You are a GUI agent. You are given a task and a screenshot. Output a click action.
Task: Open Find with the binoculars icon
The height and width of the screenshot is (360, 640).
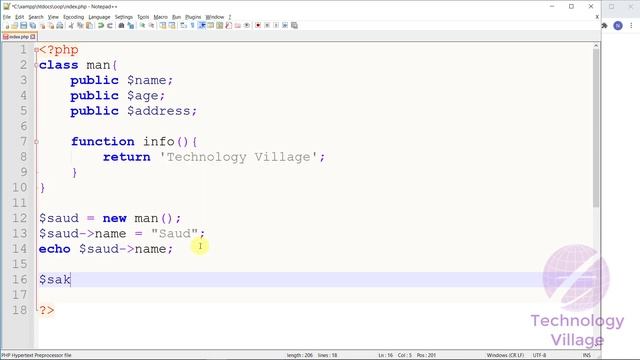(x=121, y=26)
